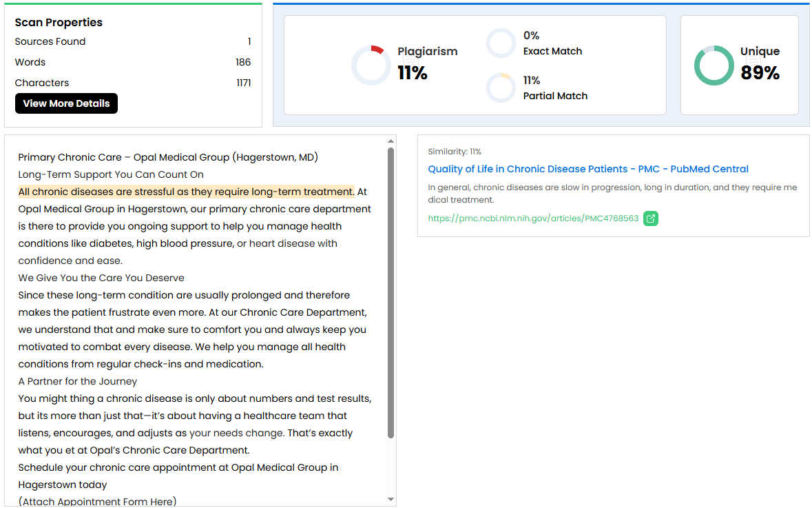
Task: Open the pmc.ncbi.nlm.nih.gov article URL
Action: tap(533, 219)
